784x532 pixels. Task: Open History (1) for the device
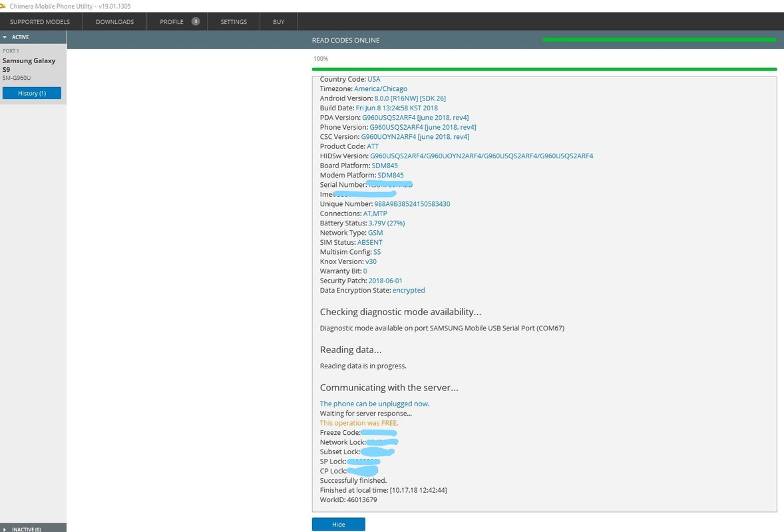tap(31, 93)
